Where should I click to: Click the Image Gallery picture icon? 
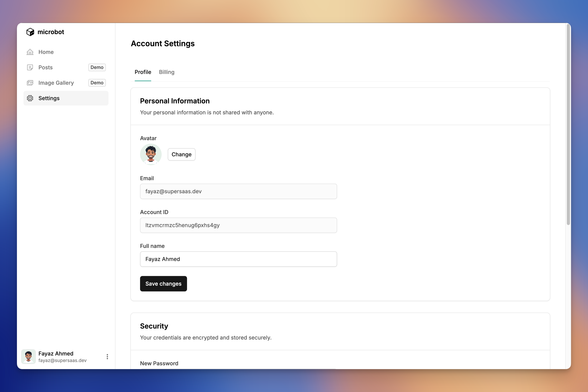click(x=30, y=83)
